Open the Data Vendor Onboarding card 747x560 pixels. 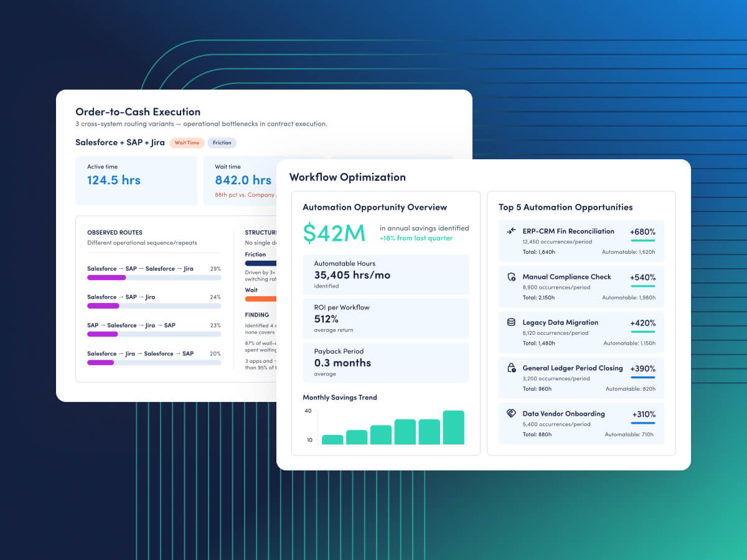click(x=581, y=423)
